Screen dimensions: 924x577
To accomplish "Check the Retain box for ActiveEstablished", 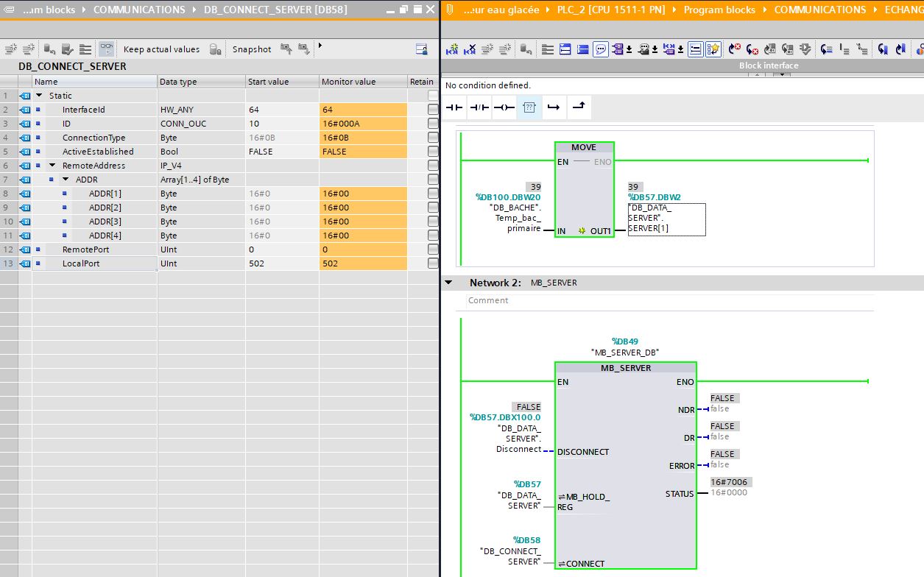I will (432, 152).
